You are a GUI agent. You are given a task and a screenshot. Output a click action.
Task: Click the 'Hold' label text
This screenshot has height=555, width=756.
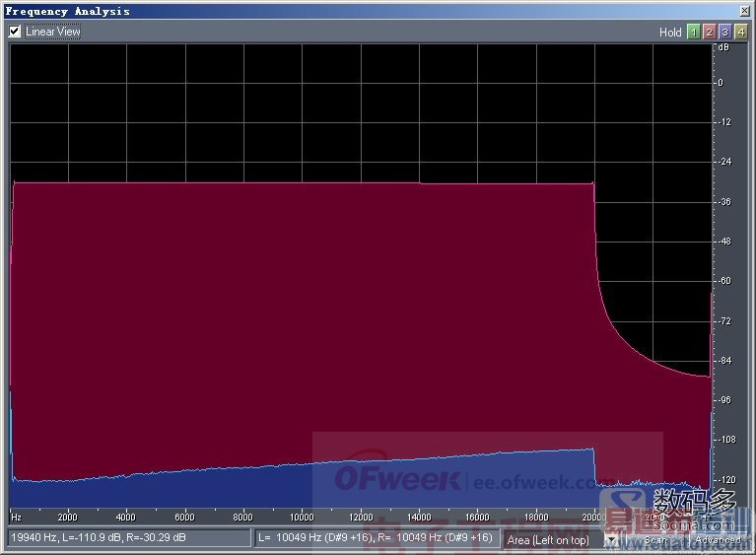tap(670, 33)
